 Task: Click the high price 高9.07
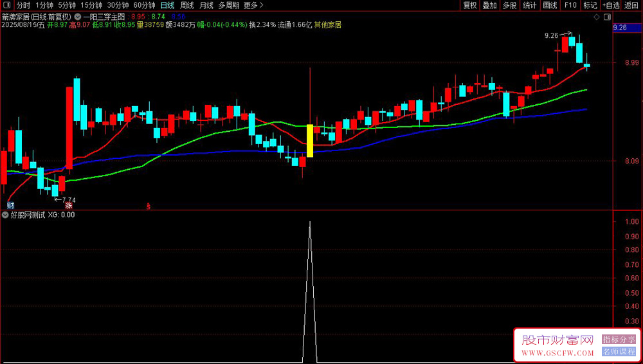pyautogui.click(x=80, y=25)
